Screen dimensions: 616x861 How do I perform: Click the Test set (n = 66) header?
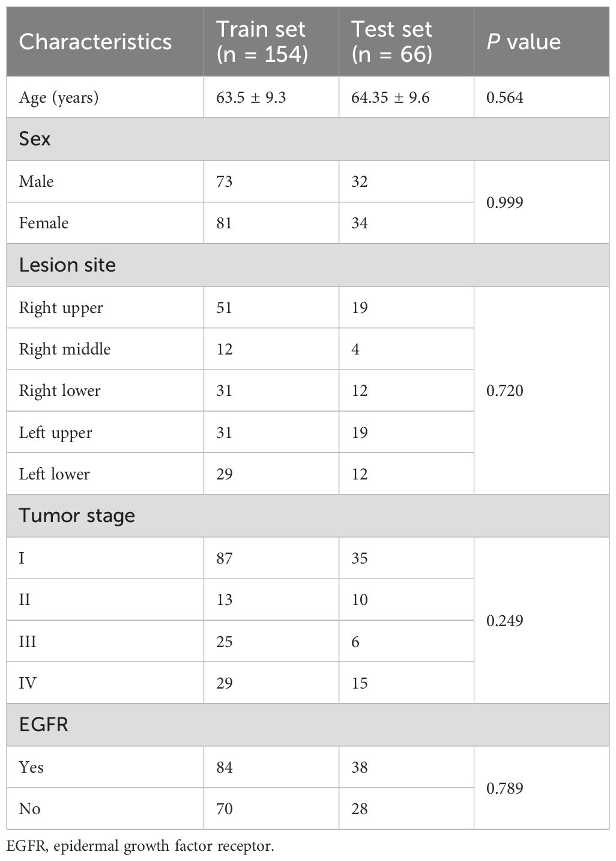[391, 42]
